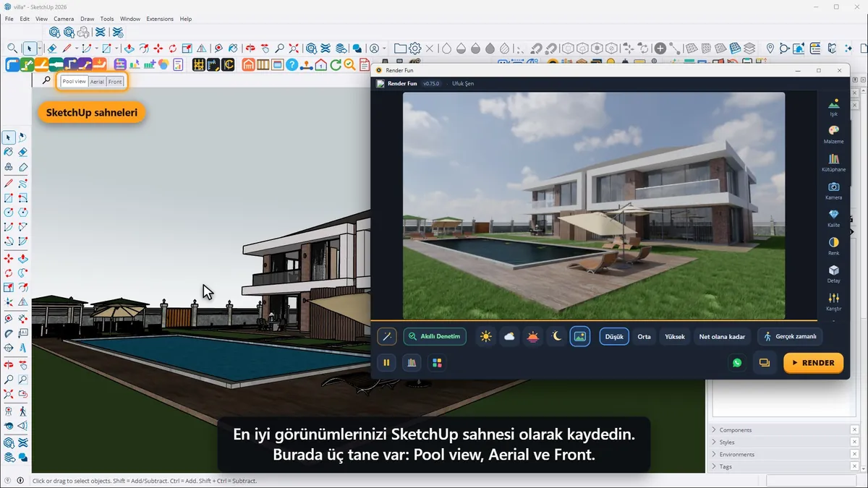868x488 pixels.
Task: Open Detay panel in Render Fun
Action: point(833,274)
